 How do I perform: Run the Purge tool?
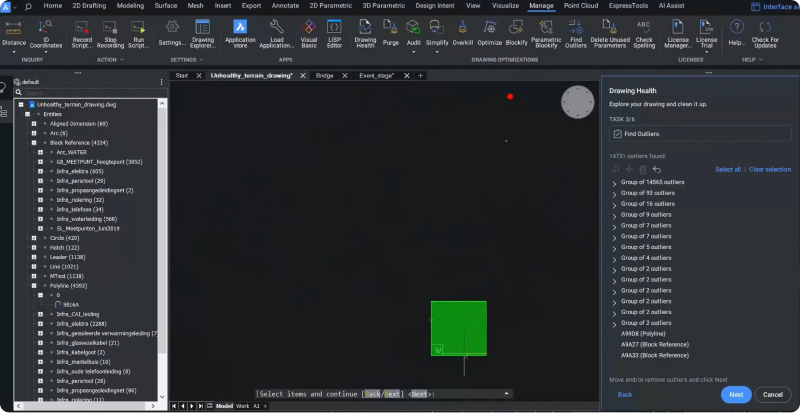(x=391, y=34)
